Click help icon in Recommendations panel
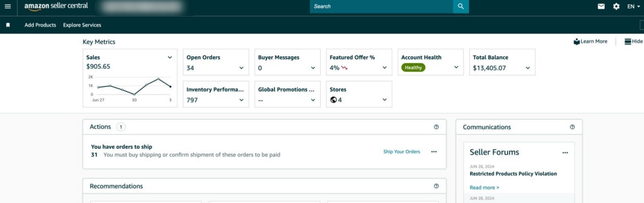Image resolution: width=644 pixels, height=203 pixels. 436,186
